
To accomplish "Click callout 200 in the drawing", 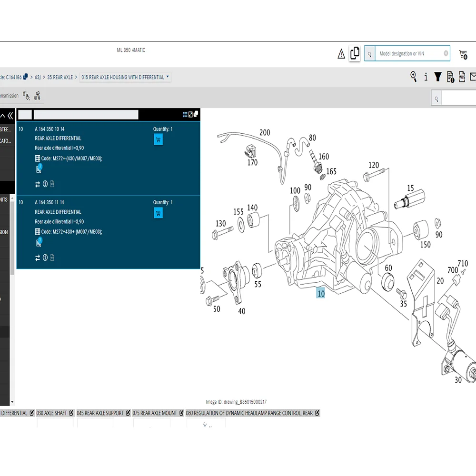I will tap(265, 132).
